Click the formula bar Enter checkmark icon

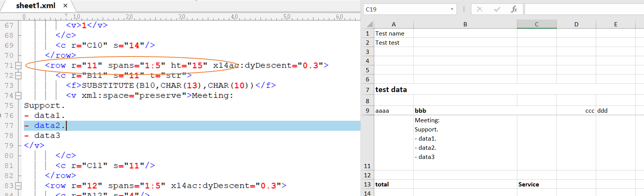point(497,9)
